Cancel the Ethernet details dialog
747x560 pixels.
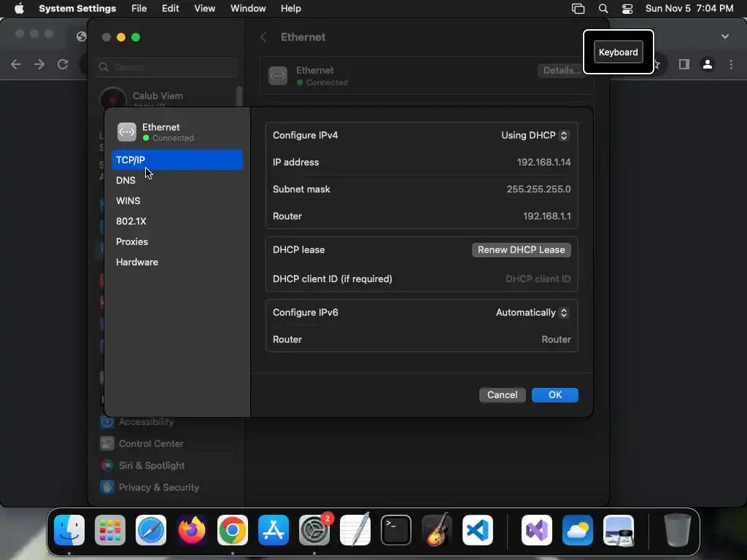[502, 395]
